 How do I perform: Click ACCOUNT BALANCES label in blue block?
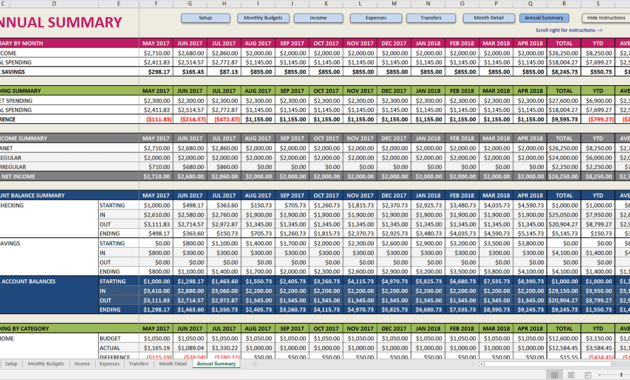(x=29, y=282)
